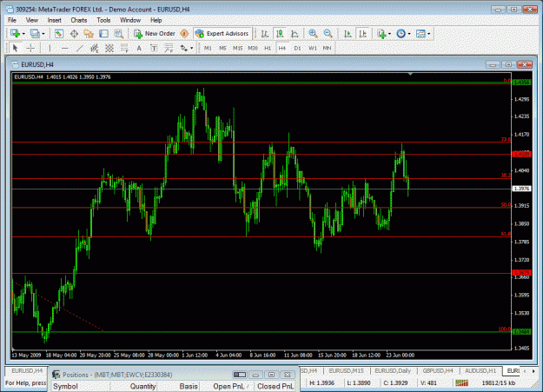Screen dimensions: 543x392
Task: Switch to the EURUSD,Daily chart tab
Action: (x=393, y=371)
